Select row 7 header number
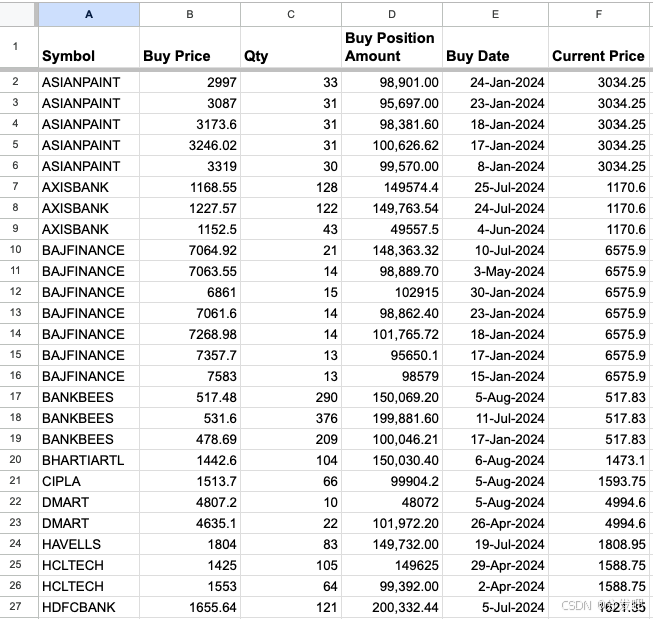 pos(15,187)
